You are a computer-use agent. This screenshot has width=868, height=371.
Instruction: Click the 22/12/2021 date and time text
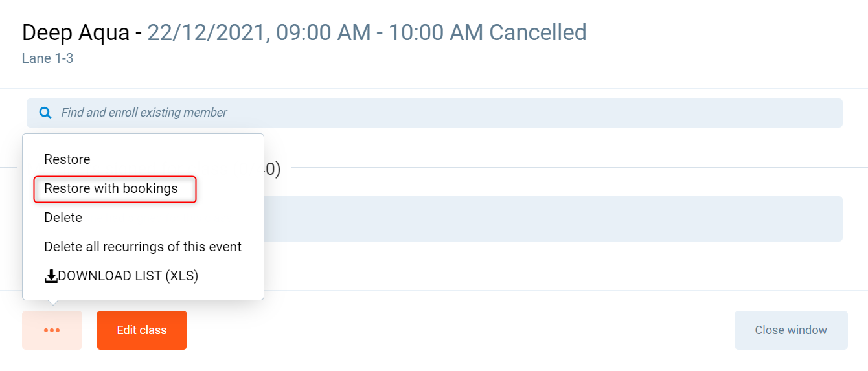[315, 32]
